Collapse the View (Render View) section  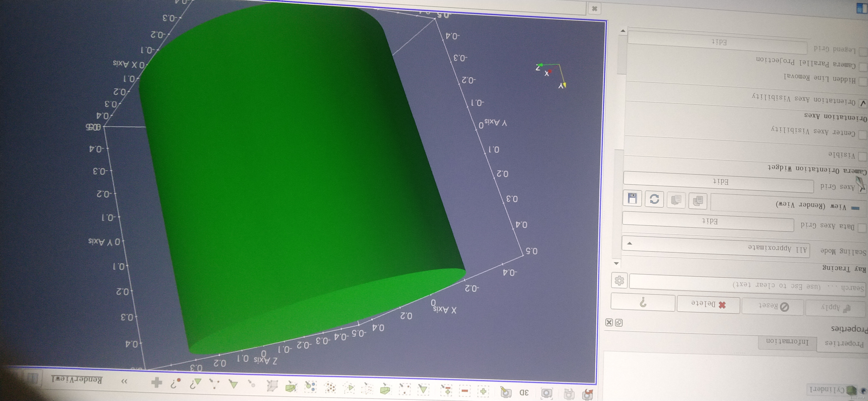point(855,208)
